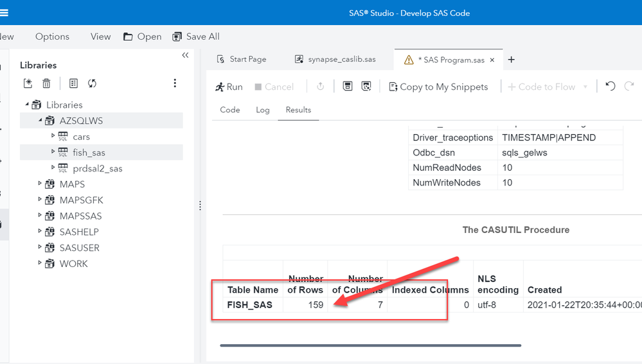This screenshot has height=364, width=642.
Task: Switch to the Log sub-tab
Action: pyautogui.click(x=262, y=110)
